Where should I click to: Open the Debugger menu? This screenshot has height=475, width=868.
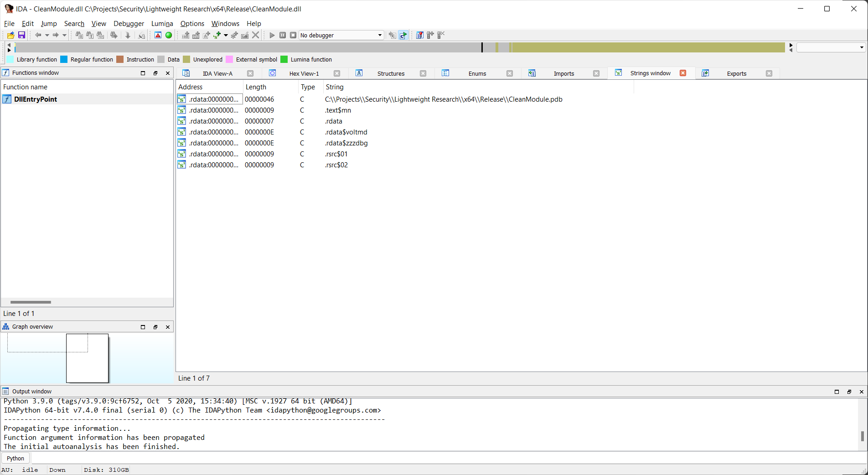coord(129,24)
